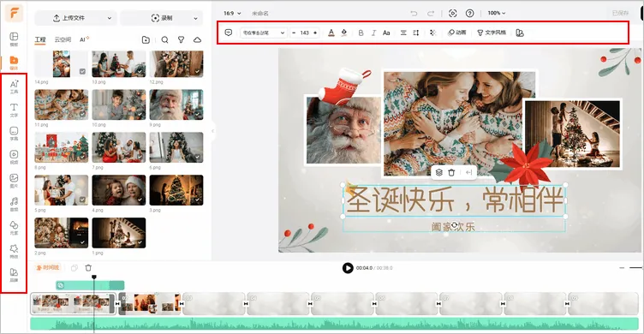Toggle the checkbox on 11.png thumbnail
The width and height of the screenshot is (644, 334).
tap(82, 114)
